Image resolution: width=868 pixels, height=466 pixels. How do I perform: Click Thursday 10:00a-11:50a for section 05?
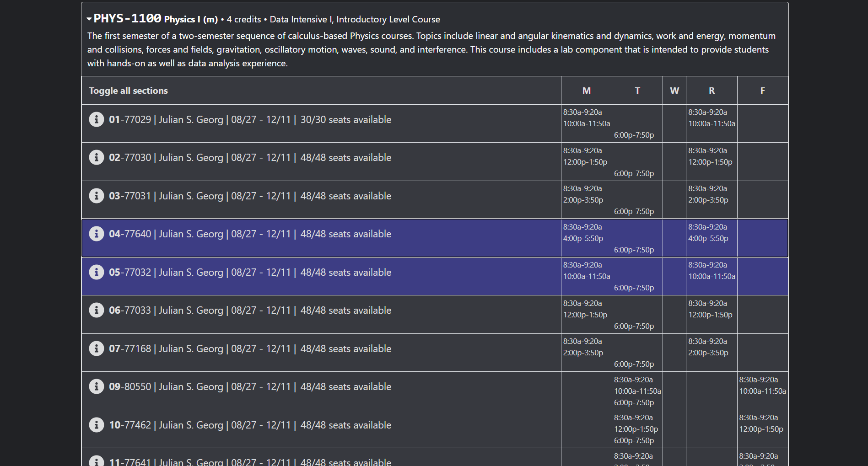(712, 276)
